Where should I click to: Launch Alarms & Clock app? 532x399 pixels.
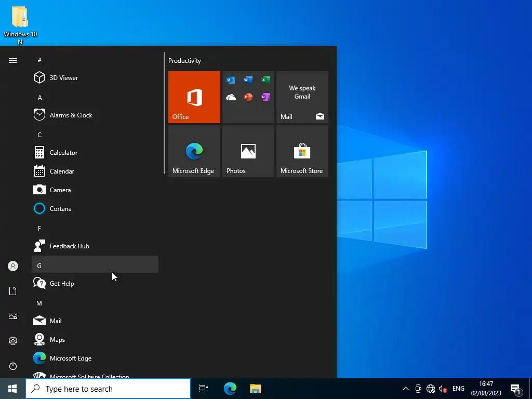pos(95,115)
